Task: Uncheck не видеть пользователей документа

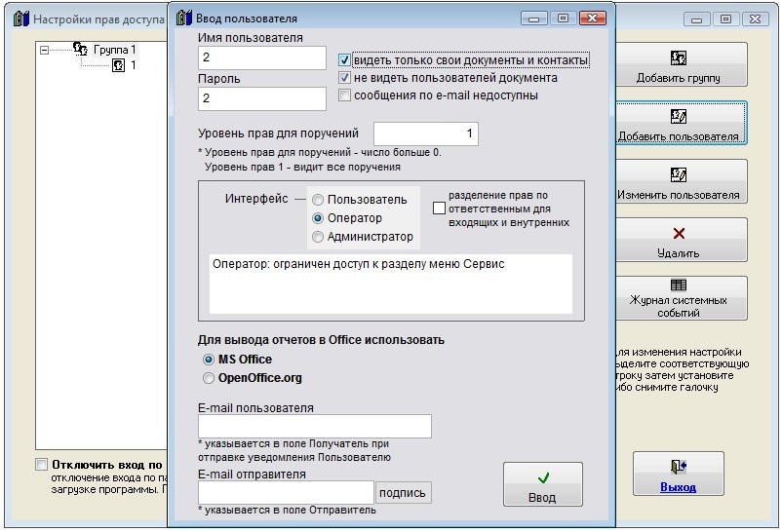Action: click(344, 78)
